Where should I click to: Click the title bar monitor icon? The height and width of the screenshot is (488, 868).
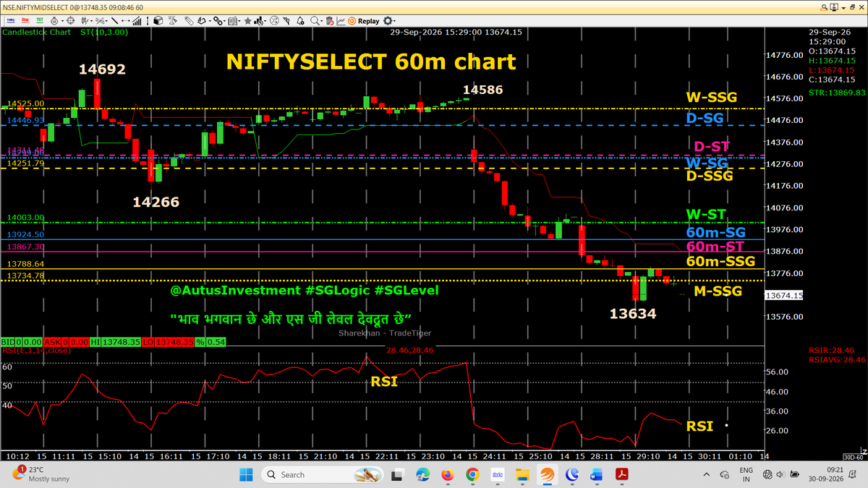tap(834, 7)
